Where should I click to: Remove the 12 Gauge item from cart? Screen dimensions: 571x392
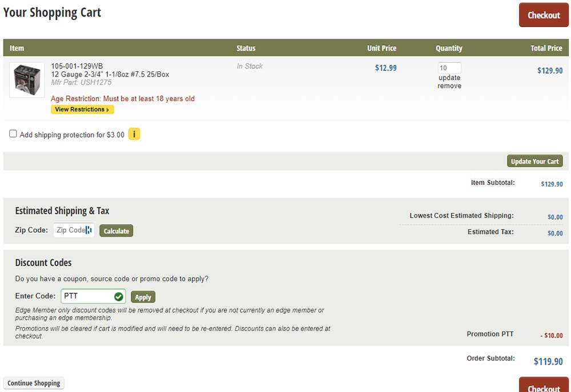pyautogui.click(x=449, y=86)
